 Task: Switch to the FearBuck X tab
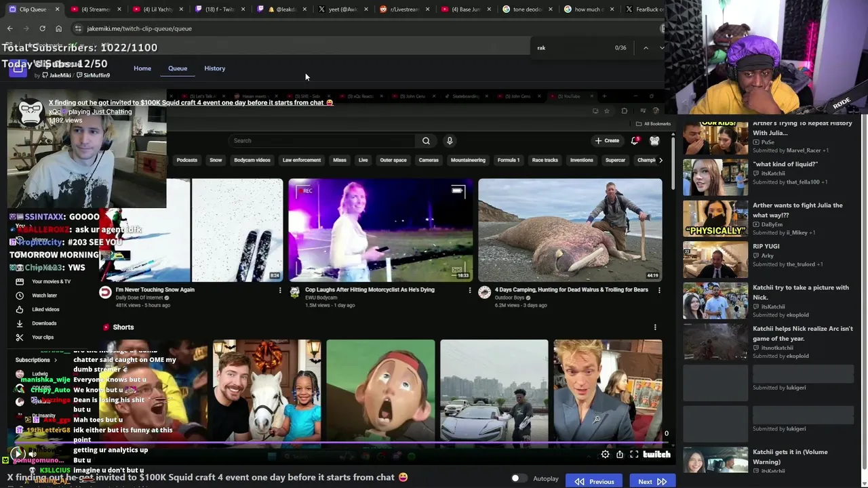[644, 9]
